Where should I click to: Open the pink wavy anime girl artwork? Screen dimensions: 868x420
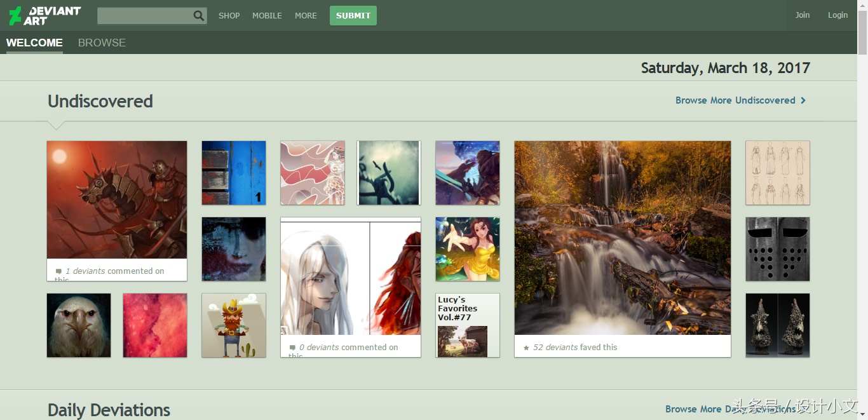click(313, 173)
